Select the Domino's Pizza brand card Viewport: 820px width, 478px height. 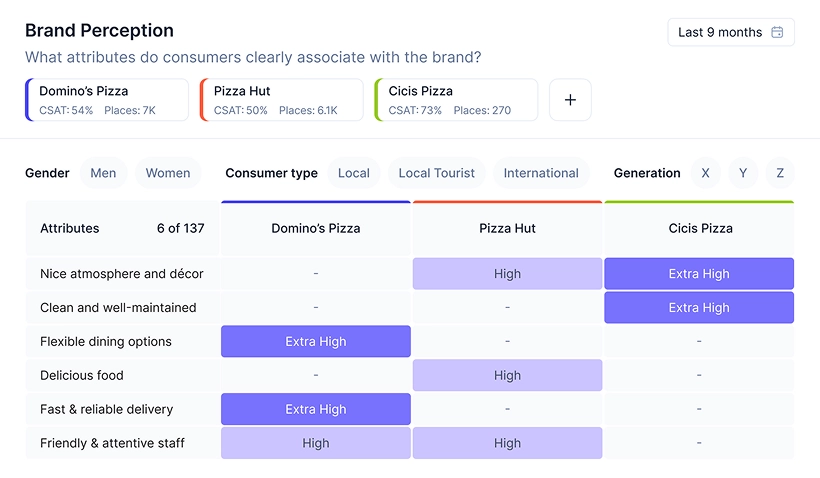tap(107, 100)
